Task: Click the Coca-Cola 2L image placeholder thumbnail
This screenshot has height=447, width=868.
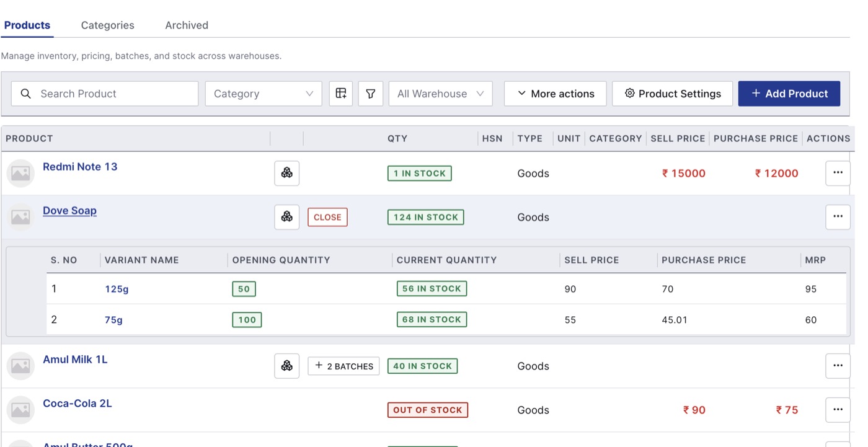Action: point(20,410)
